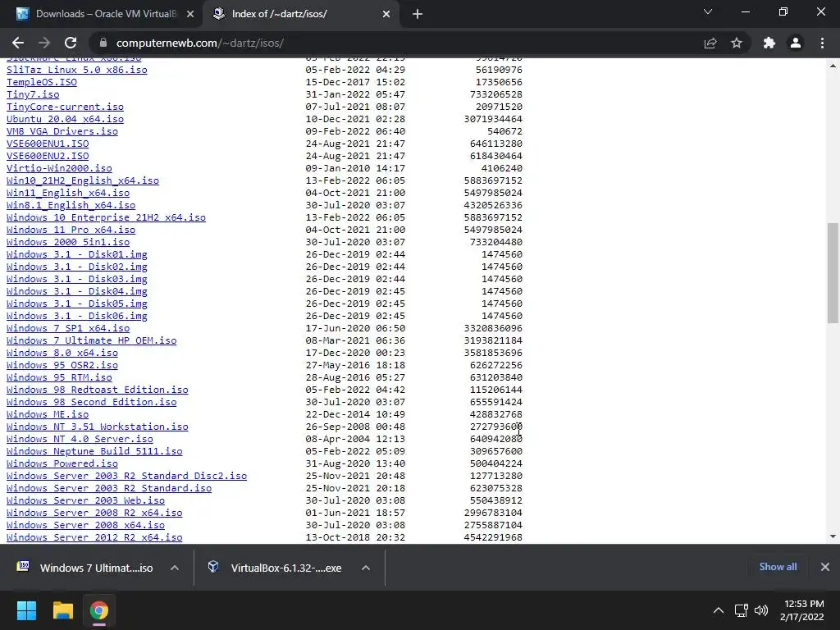The width and height of the screenshot is (840, 630).
Task: Download Windows_ME.iso
Action: (48, 414)
